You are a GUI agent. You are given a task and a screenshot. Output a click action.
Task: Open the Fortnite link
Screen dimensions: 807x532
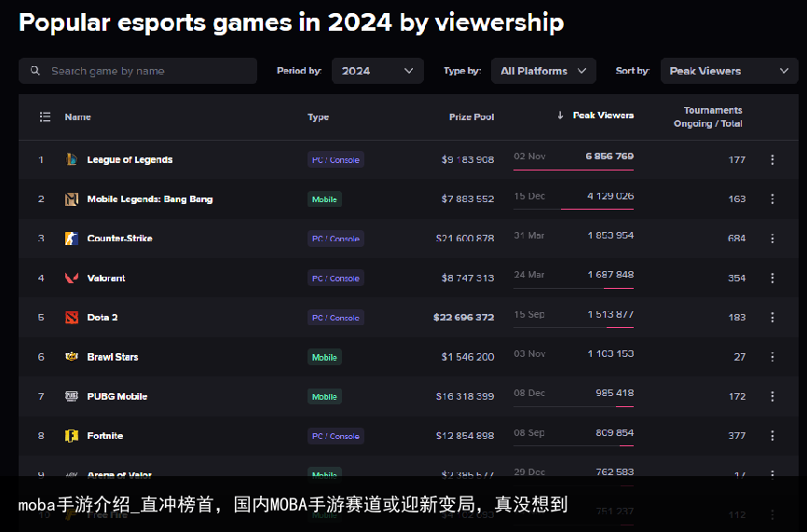tap(105, 436)
